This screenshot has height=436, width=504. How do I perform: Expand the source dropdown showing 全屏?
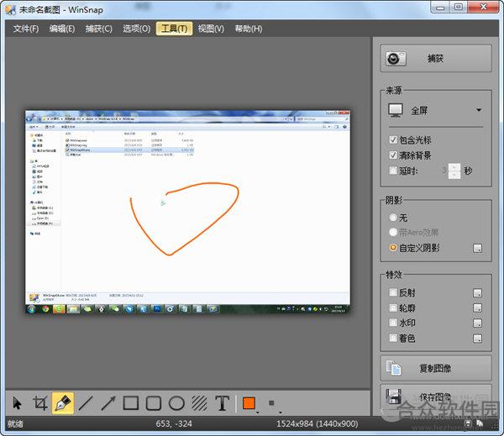[479, 110]
